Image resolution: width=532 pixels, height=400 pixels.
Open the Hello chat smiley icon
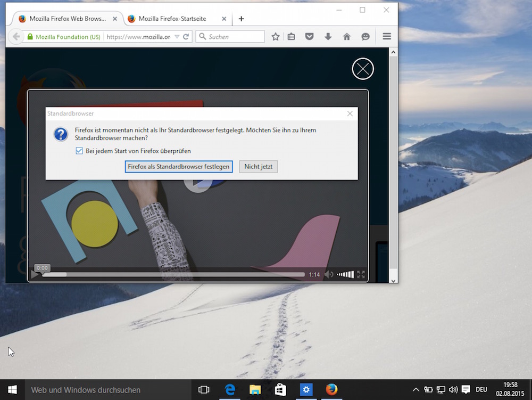click(365, 37)
